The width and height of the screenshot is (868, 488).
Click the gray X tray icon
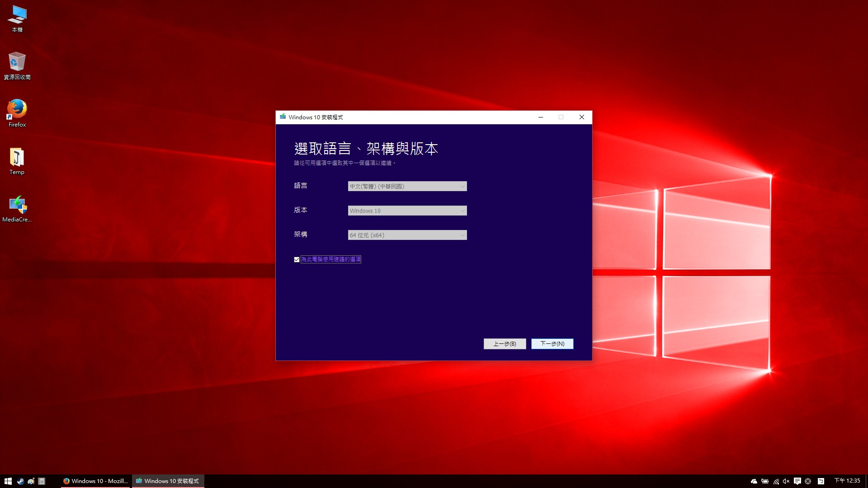(808, 481)
